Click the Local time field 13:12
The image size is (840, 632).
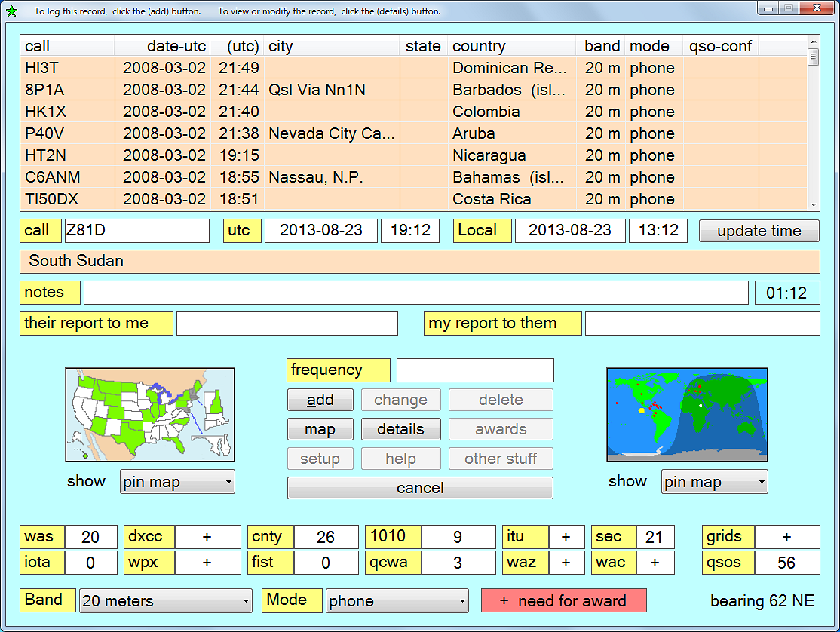click(x=658, y=231)
